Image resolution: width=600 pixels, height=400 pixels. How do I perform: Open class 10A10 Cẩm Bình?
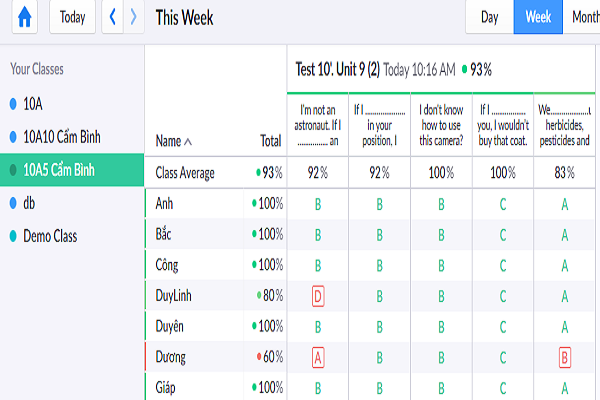(62, 137)
